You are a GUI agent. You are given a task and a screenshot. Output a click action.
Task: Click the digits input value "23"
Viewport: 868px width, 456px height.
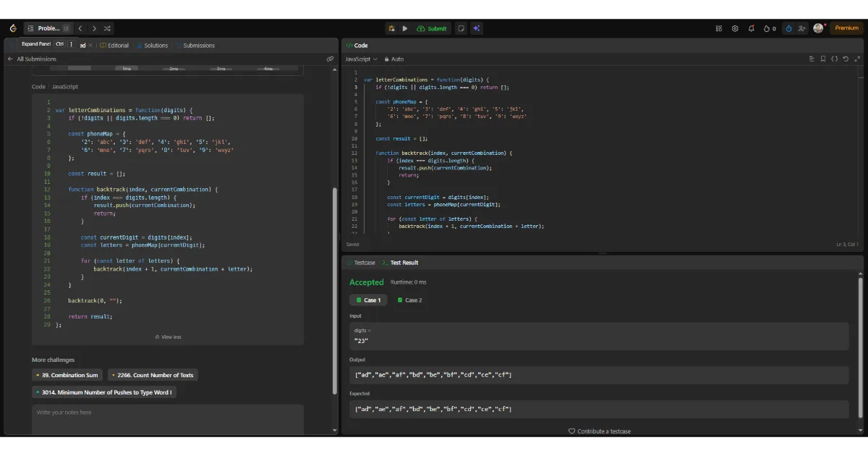tap(361, 340)
